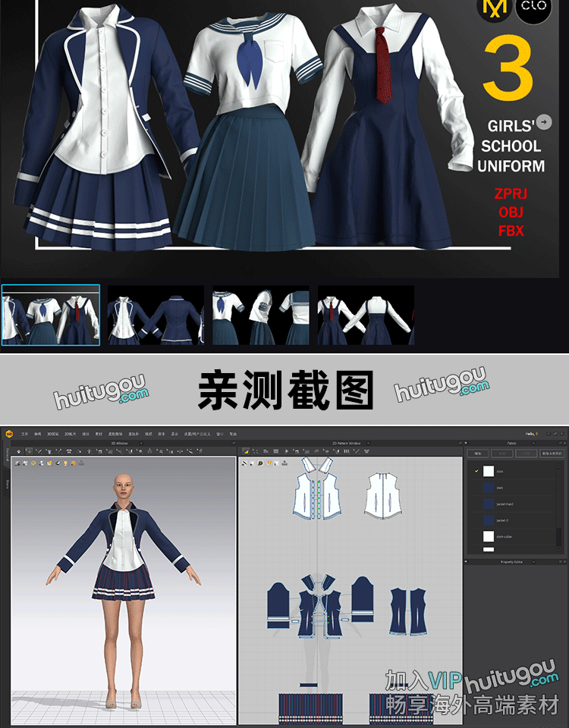This screenshot has width=569, height=728.
Task: Click the next arrow icon beside GIRLS' text
Action: [x=544, y=122]
